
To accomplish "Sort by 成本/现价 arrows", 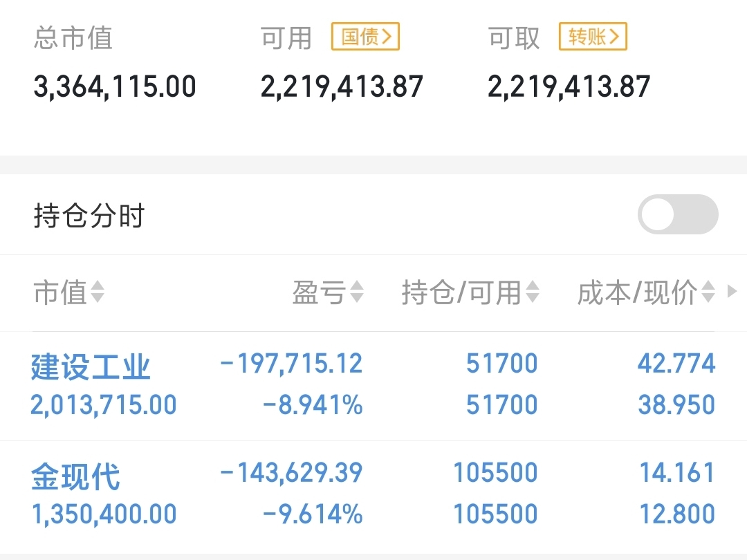I will 708,292.
